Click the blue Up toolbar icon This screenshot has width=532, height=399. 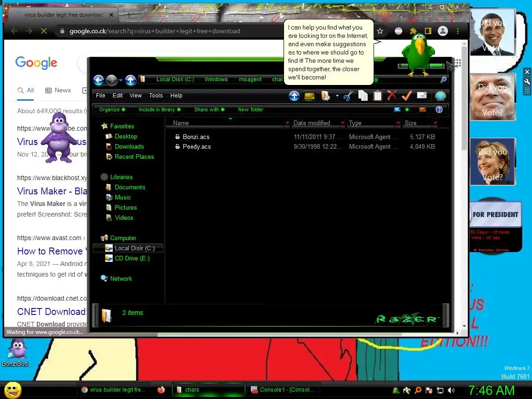(294, 96)
